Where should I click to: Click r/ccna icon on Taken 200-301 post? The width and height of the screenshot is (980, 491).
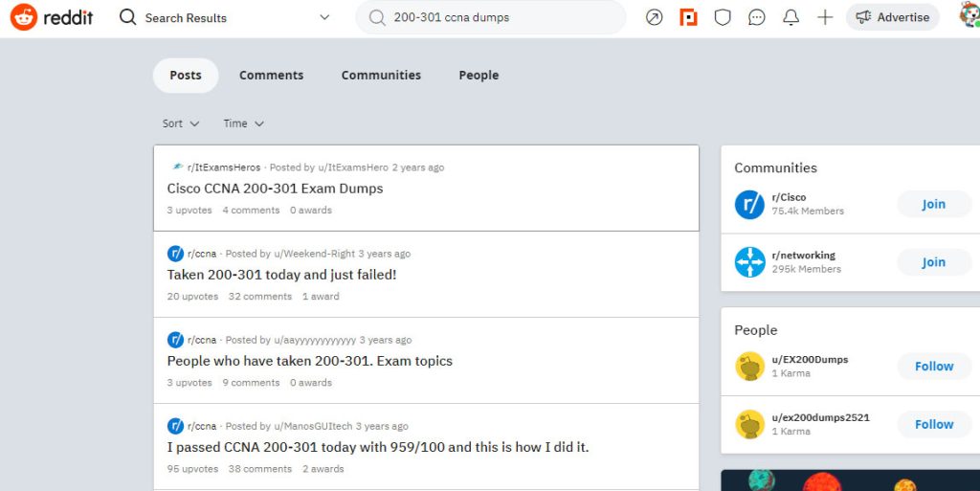point(176,254)
